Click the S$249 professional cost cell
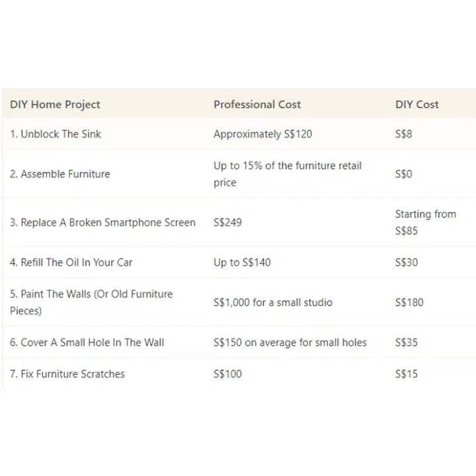The height and width of the screenshot is (476, 476). click(x=227, y=222)
